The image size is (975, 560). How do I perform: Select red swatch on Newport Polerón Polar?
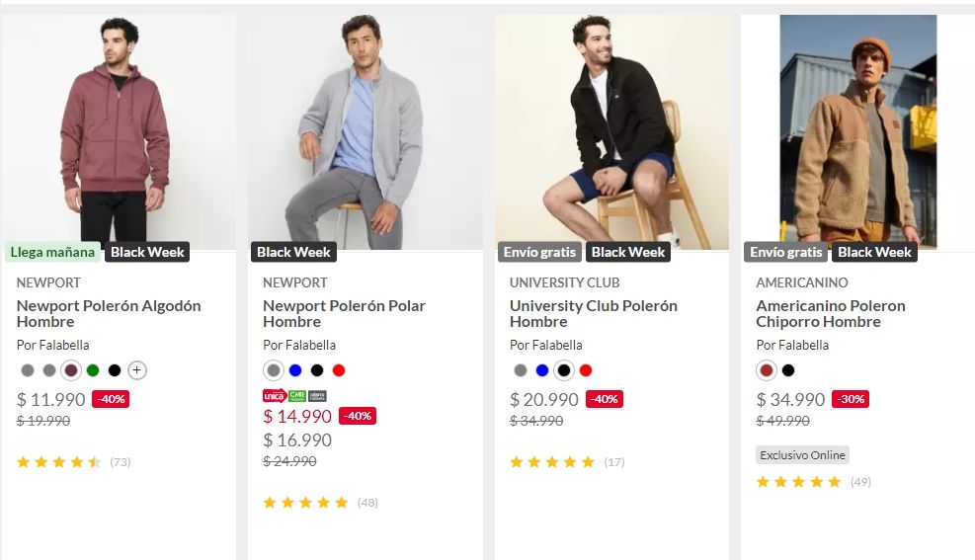point(339,370)
